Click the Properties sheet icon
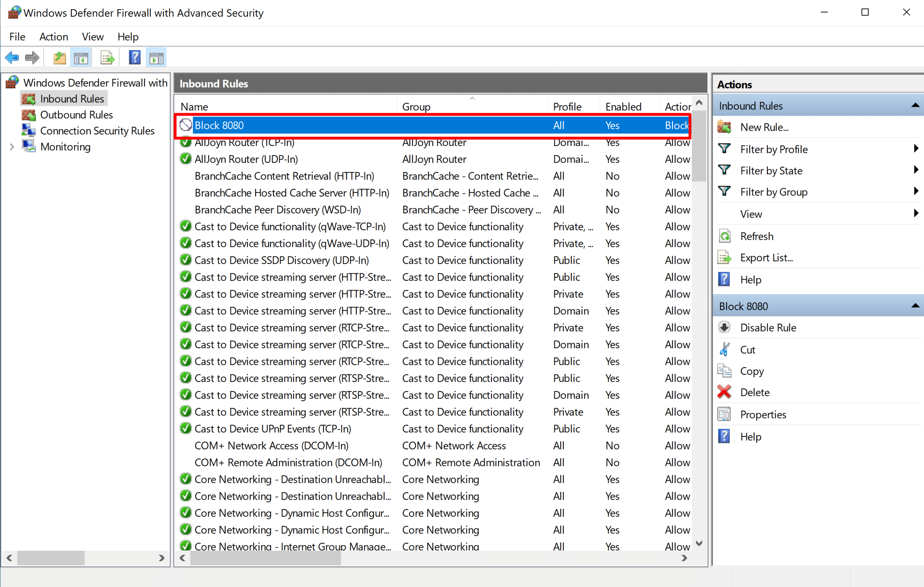Image resolution: width=924 pixels, height=587 pixels. coord(725,414)
